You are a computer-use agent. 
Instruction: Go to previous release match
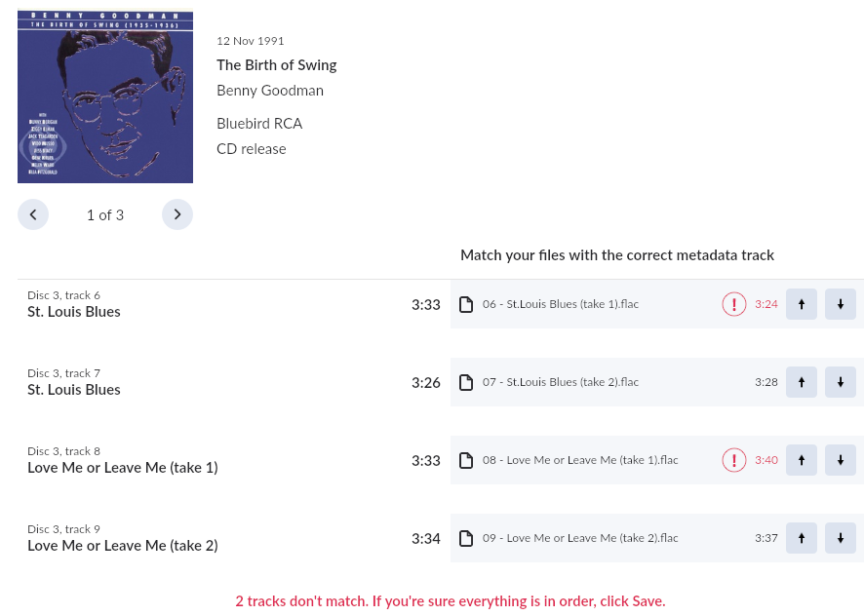click(x=33, y=214)
